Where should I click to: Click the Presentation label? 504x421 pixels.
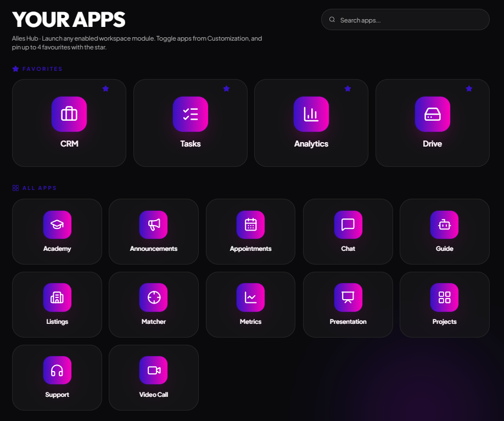[x=348, y=322]
